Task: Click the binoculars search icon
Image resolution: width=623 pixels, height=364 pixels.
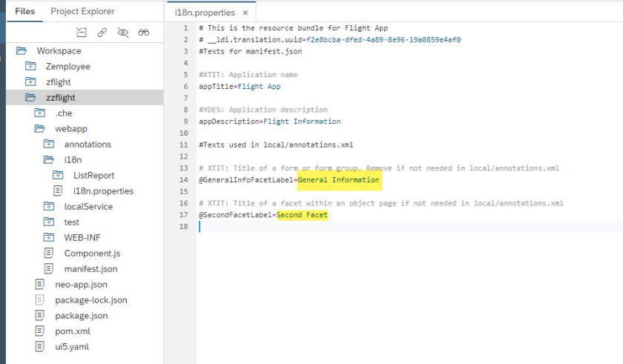Action: tap(144, 33)
